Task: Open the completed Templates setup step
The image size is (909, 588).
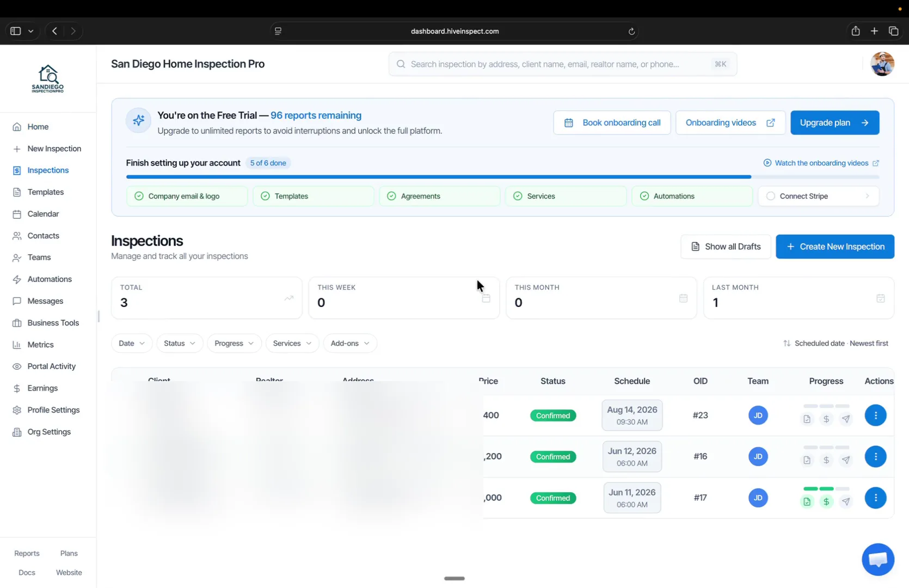Action: coord(313,196)
